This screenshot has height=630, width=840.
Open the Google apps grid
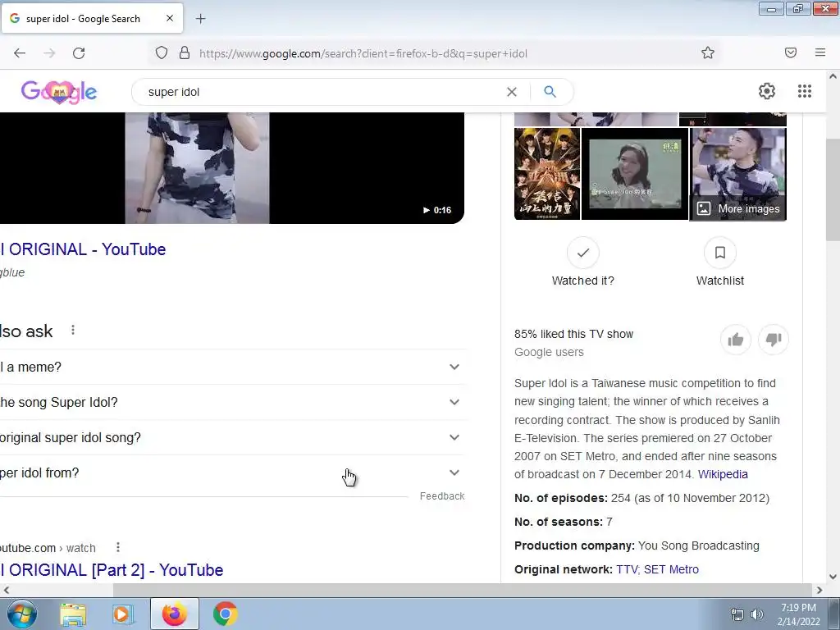point(804,91)
